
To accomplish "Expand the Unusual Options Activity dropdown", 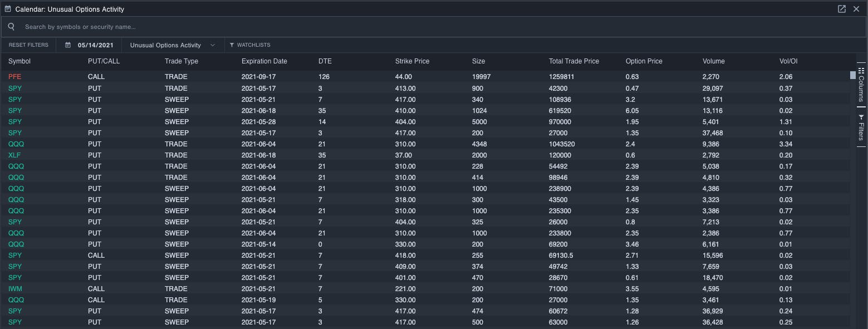I will click(173, 45).
